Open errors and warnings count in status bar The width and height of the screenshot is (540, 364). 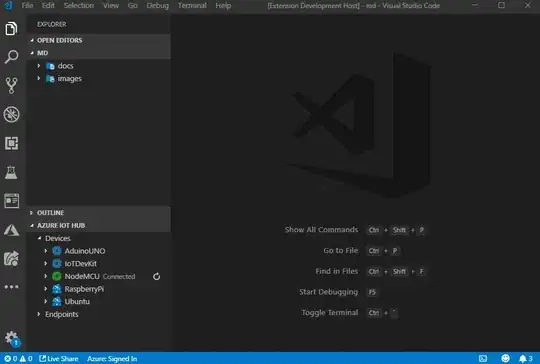point(18,358)
